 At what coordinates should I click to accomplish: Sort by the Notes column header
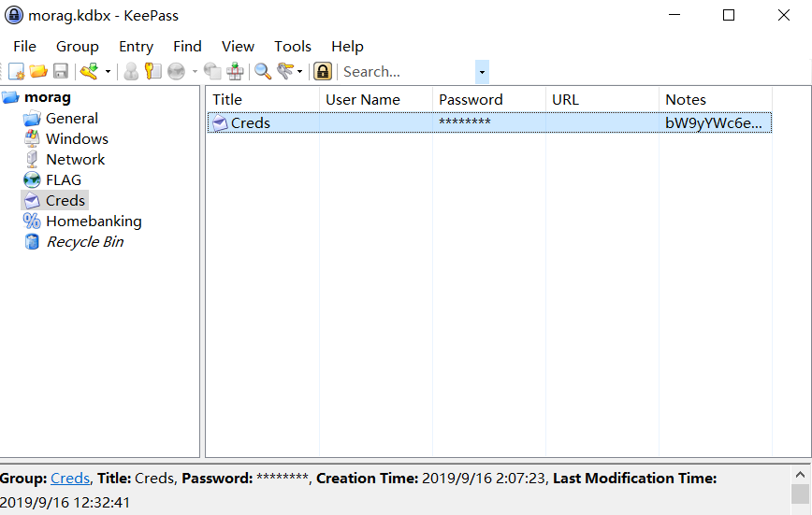point(716,99)
